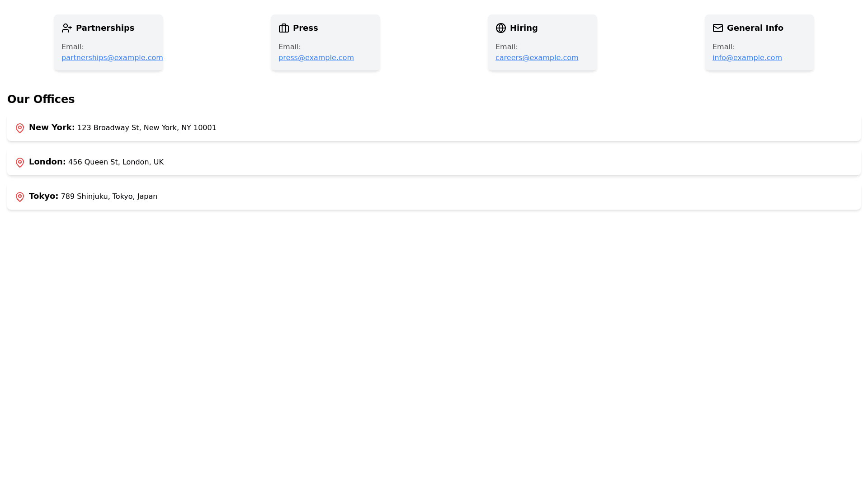
Task: Open the info@example.com email link
Action: coord(747,58)
